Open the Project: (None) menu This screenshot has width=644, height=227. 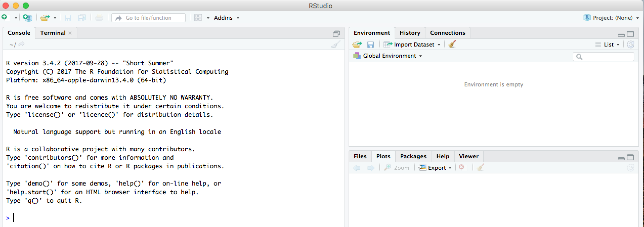[612, 18]
